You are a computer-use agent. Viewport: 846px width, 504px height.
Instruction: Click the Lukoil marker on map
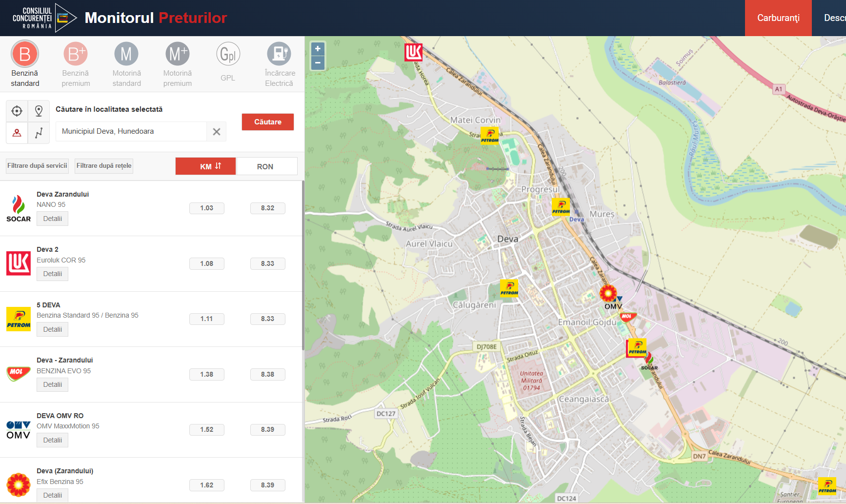click(x=413, y=52)
